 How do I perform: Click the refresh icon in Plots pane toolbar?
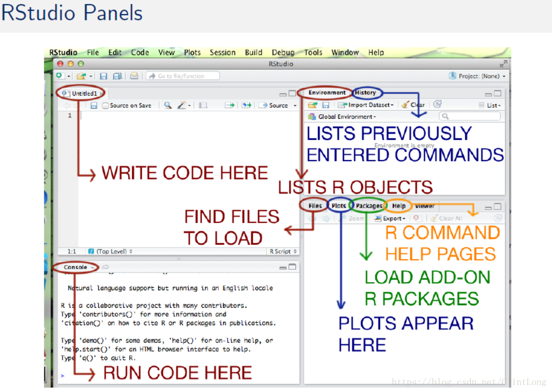pos(498,218)
